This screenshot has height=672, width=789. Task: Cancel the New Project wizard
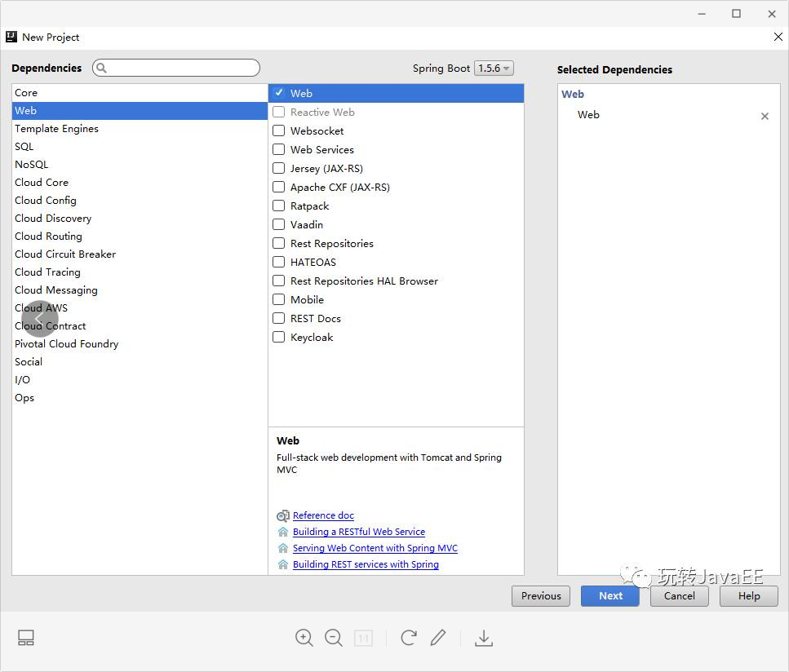coord(680,596)
